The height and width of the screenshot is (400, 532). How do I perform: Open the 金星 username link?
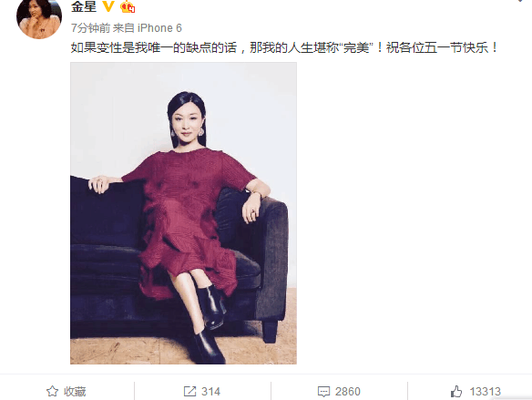click(84, 6)
